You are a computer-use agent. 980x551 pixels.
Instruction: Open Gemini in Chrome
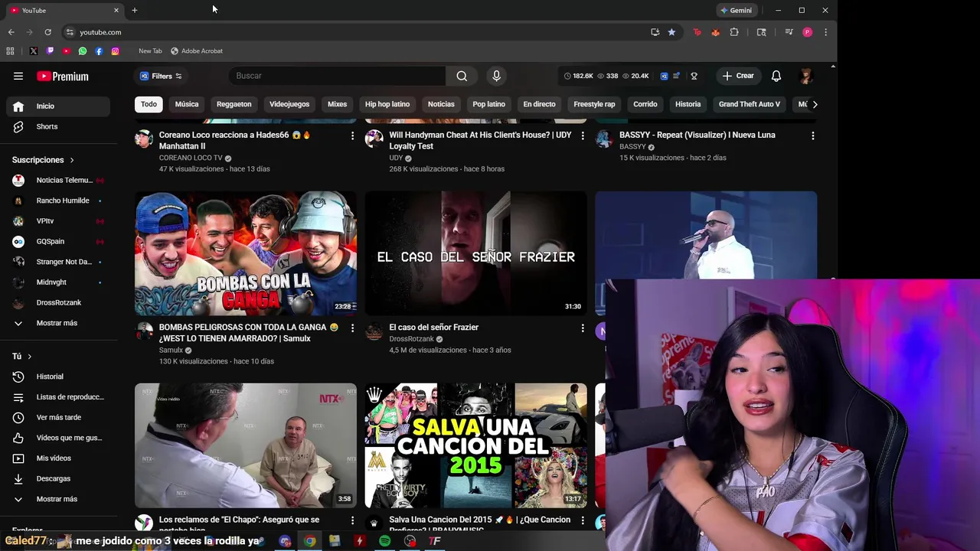pyautogui.click(x=737, y=10)
